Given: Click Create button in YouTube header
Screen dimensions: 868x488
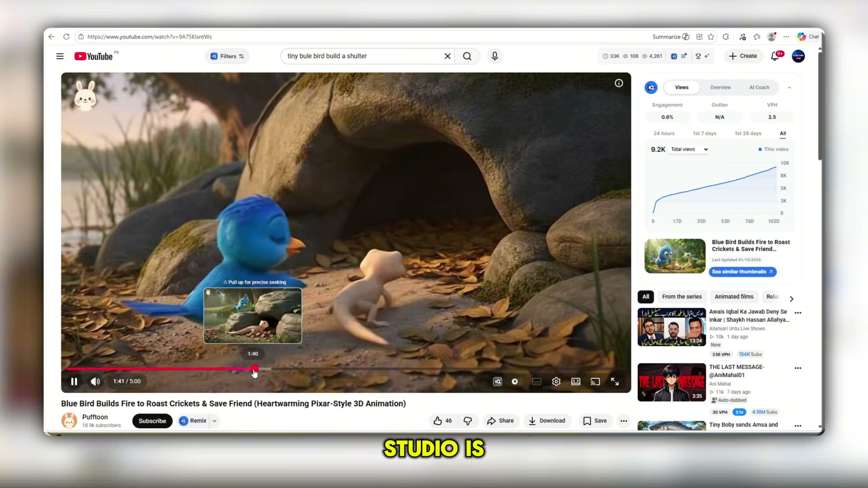Looking at the screenshot, I should click(x=743, y=56).
